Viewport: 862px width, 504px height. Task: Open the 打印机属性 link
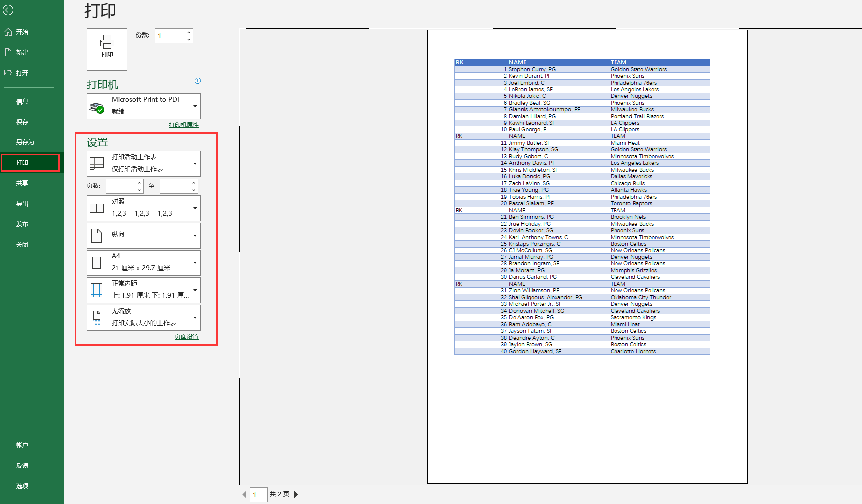click(x=183, y=125)
